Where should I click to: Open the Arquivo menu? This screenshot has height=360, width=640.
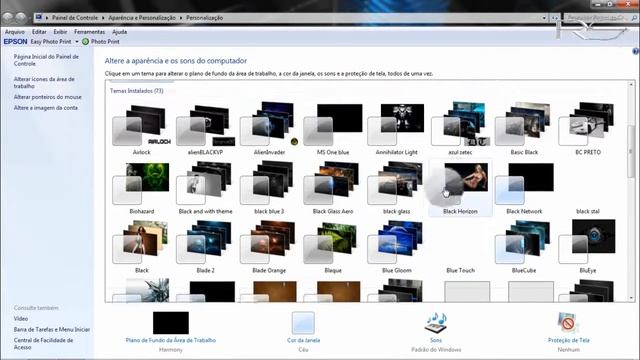[x=15, y=32]
